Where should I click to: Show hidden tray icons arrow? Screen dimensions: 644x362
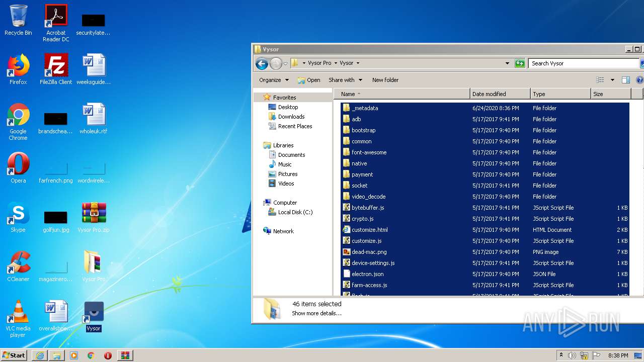(x=561, y=355)
